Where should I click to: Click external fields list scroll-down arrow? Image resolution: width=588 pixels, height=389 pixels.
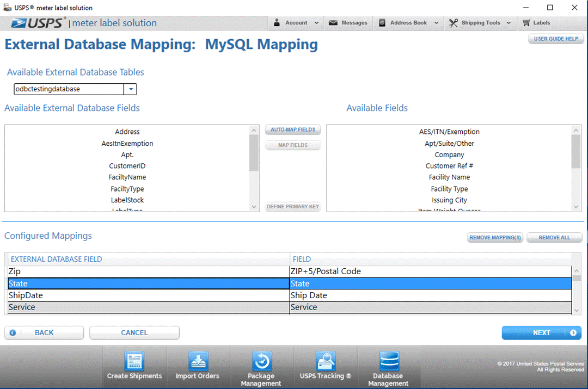(254, 207)
